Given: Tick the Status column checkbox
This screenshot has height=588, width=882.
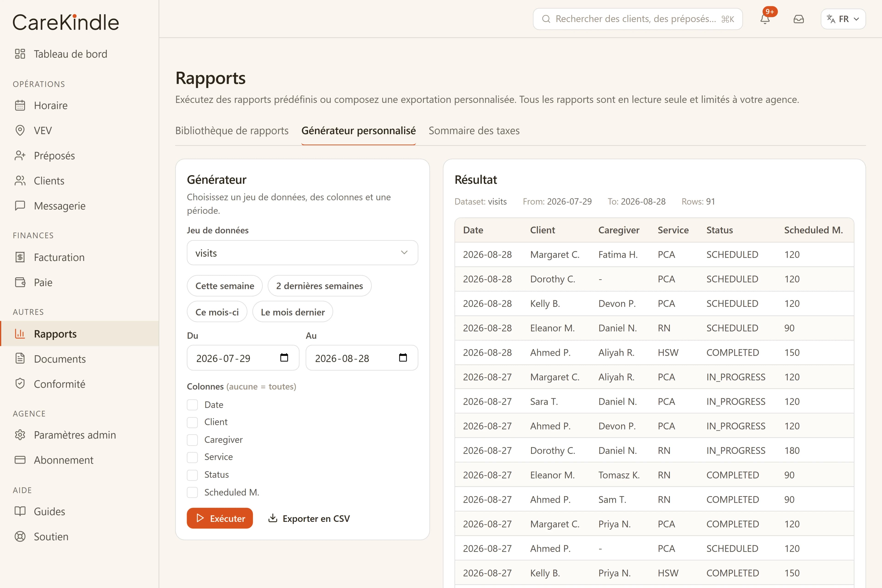Looking at the screenshot, I should tap(192, 475).
